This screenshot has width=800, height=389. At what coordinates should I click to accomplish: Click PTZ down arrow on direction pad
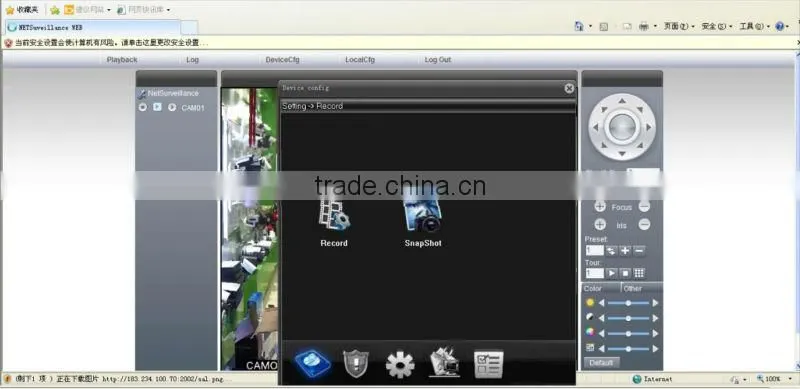(x=622, y=153)
